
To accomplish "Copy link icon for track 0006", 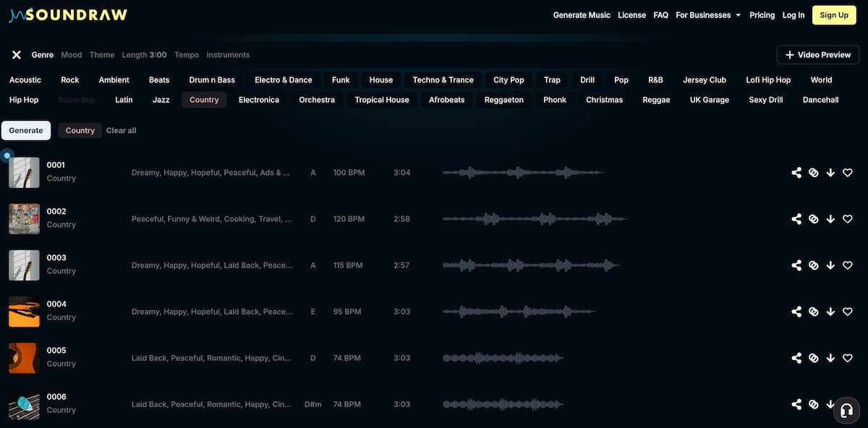I will (x=813, y=404).
